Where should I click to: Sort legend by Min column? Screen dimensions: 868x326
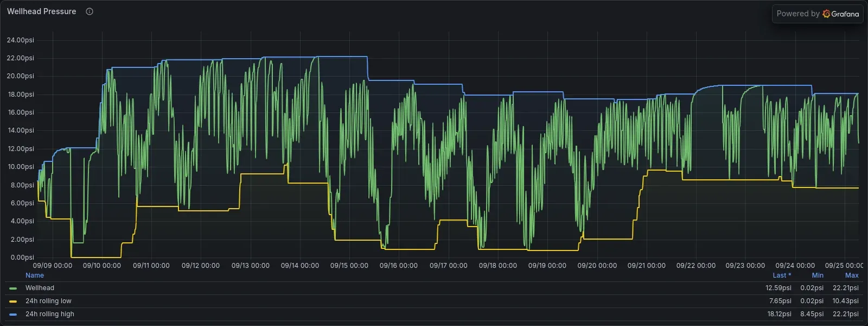[818, 275]
